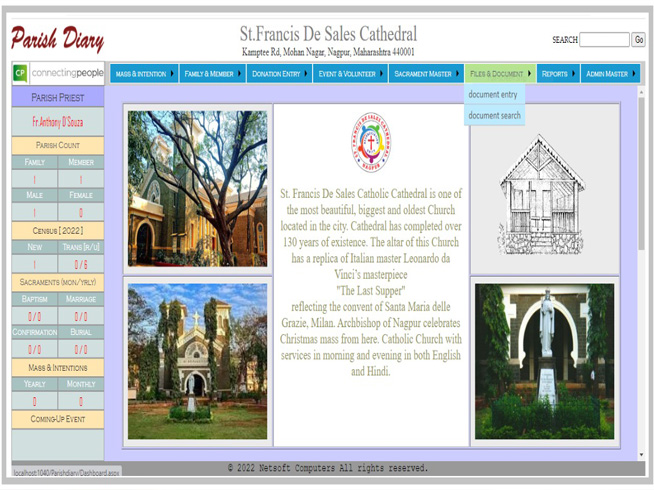The width and height of the screenshot is (654, 490).
Task: Select document entry from dropdown
Action: [493, 95]
